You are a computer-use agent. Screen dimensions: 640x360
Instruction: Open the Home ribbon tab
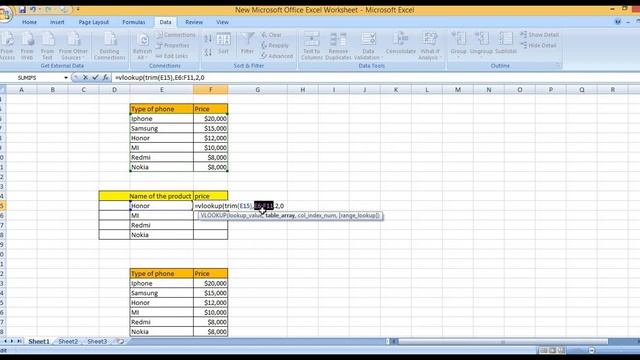tap(29, 22)
